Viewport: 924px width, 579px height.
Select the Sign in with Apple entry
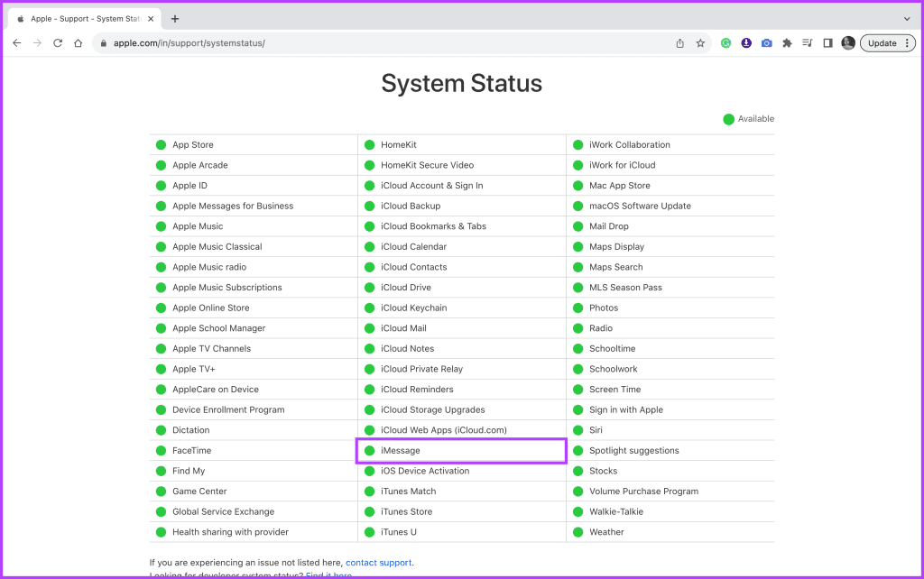pos(626,410)
